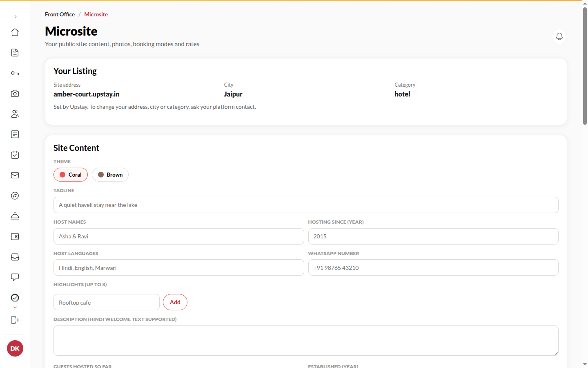This screenshot has width=588, height=368.
Task: Open the camera icon in the sidebar
Action: [15, 94]
